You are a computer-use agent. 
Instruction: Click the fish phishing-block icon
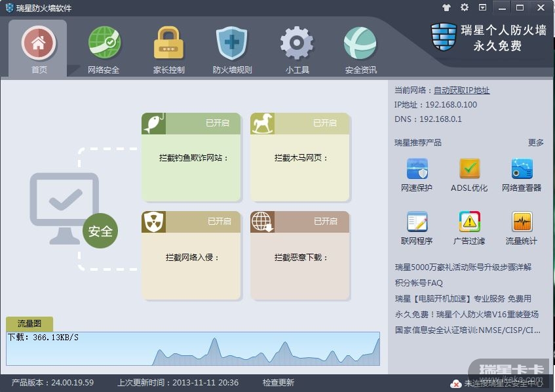coord(153,124)
